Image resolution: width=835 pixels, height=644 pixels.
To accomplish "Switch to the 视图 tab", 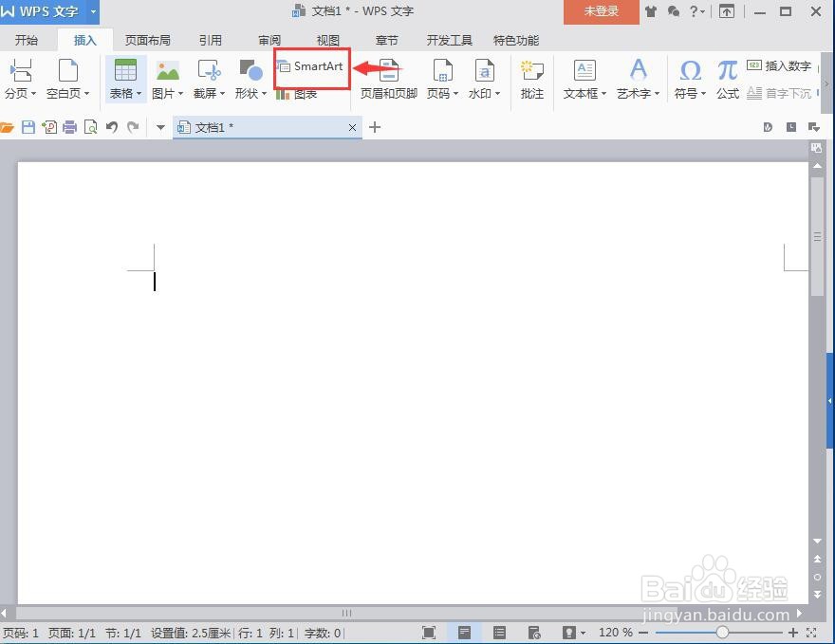I will pos(328,41).
